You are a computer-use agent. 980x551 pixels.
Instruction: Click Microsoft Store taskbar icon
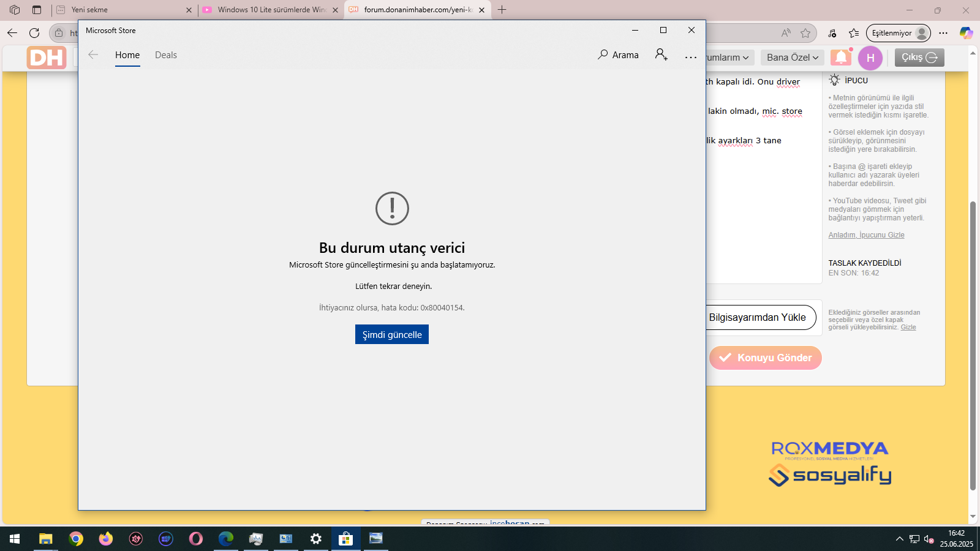(x=346, y=539)
